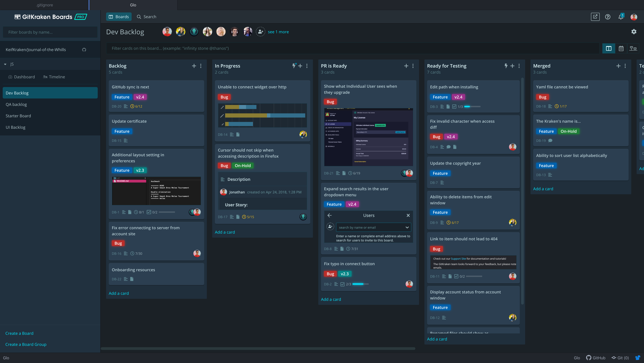Open user profile avatar at top right
The image size is (644, 363).
tap(634, 17)
